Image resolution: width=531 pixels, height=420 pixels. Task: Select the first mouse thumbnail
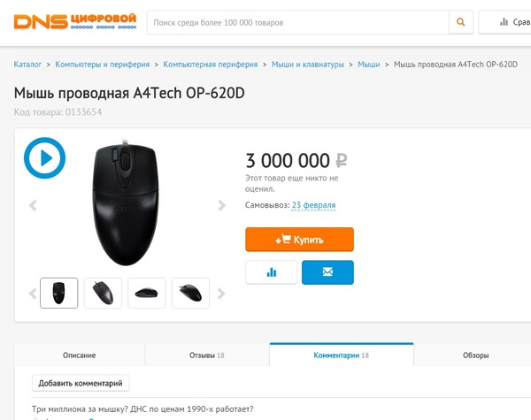click(x=59, y=293)
